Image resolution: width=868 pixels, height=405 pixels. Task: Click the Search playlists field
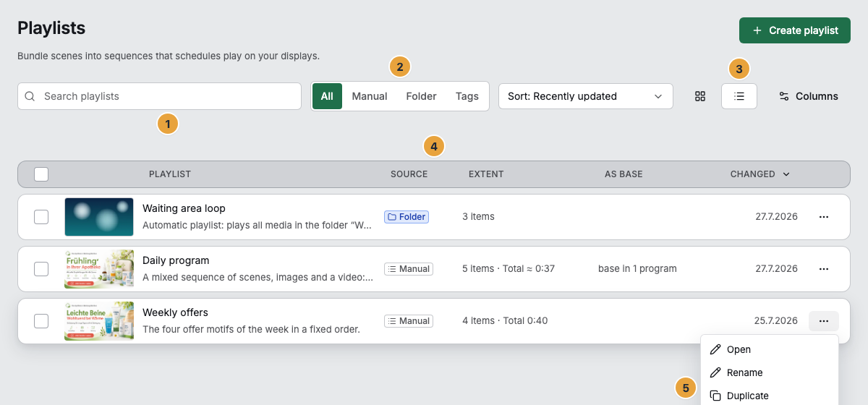[x=160, y=96]
